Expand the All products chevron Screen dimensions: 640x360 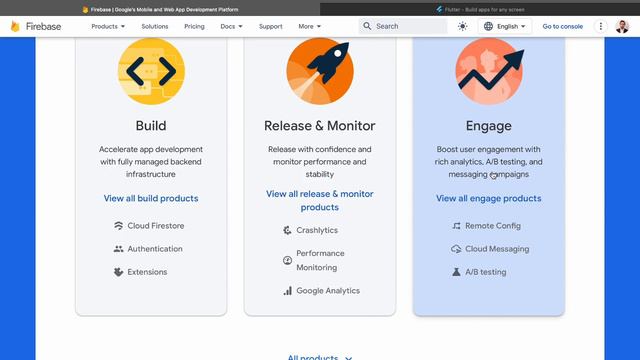tap(349, 358)
